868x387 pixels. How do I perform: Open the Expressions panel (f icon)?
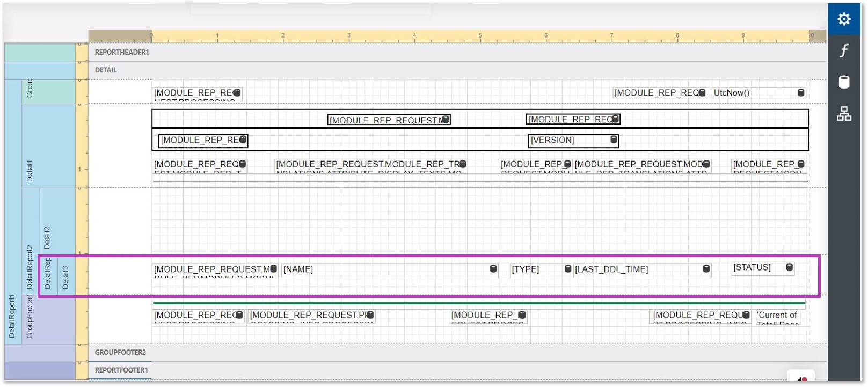tap(844, 50)
